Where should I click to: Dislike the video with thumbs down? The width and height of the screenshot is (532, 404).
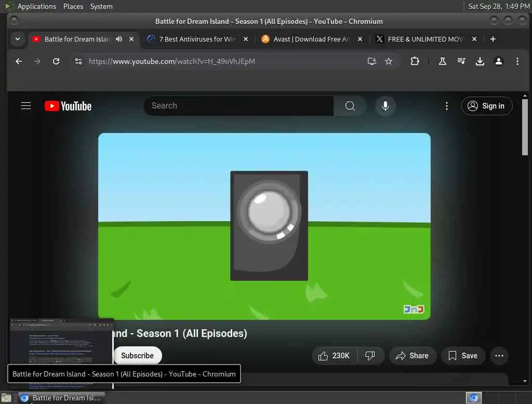click(370, 356)
